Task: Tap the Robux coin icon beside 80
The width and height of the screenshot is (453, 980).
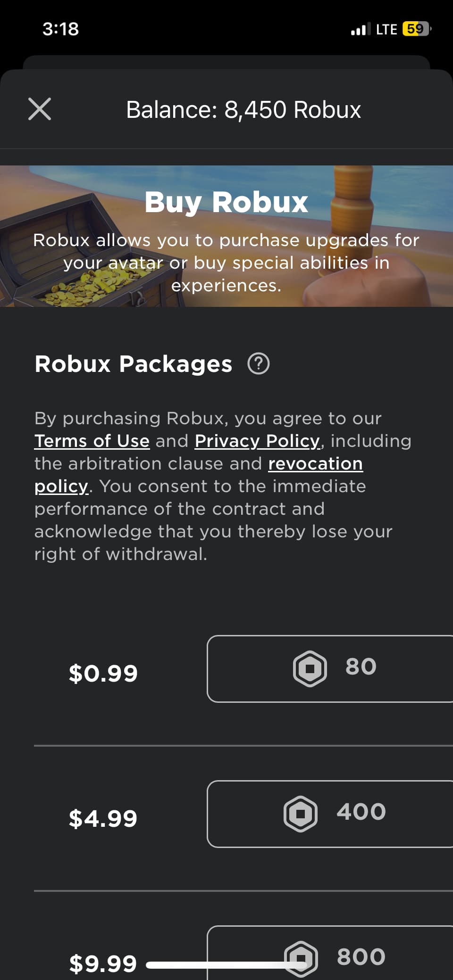Action: pos(310,668)
